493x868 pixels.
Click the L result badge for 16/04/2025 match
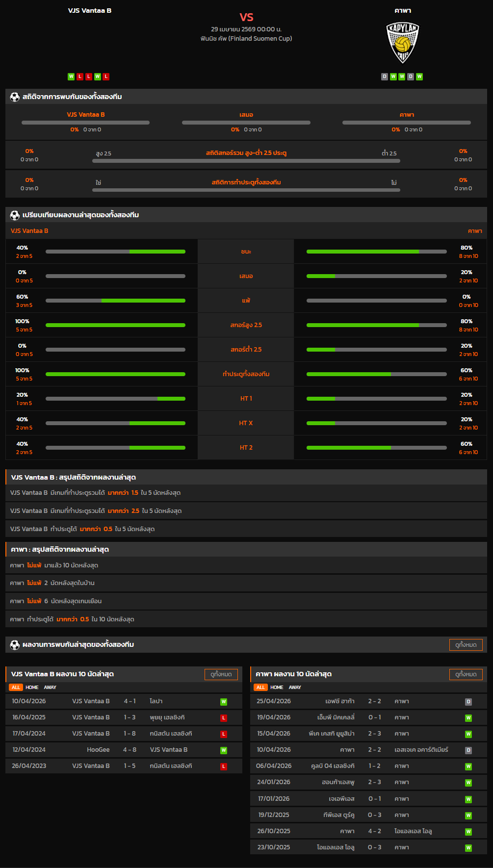224,718
